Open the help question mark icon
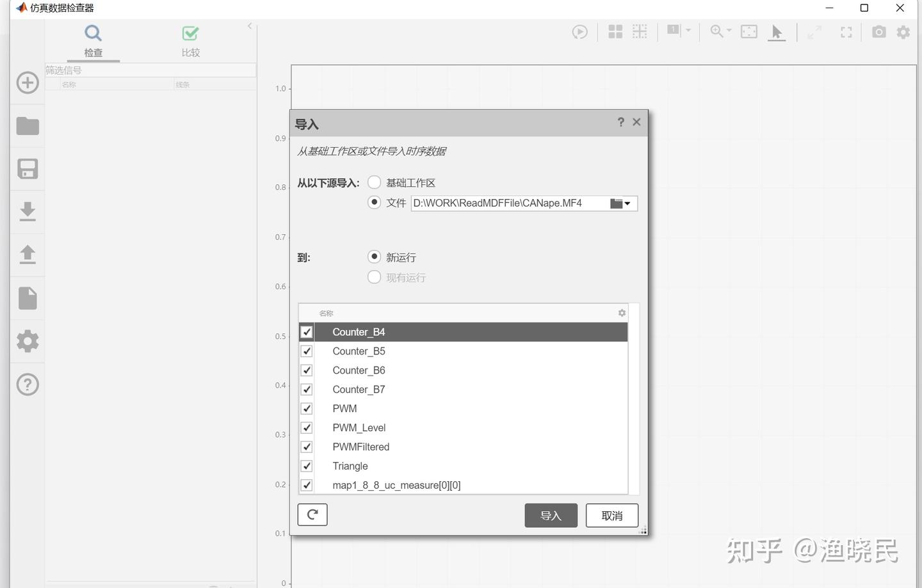 tap(27, 384)
